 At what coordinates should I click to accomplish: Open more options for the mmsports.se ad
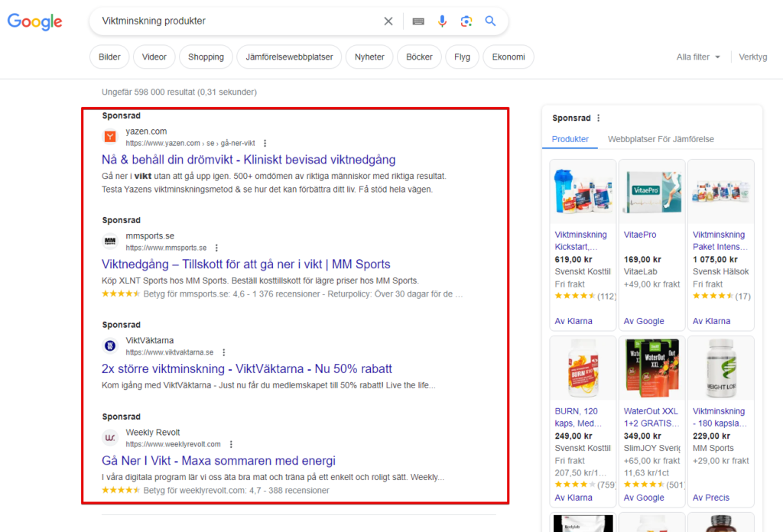pos(216,248)
